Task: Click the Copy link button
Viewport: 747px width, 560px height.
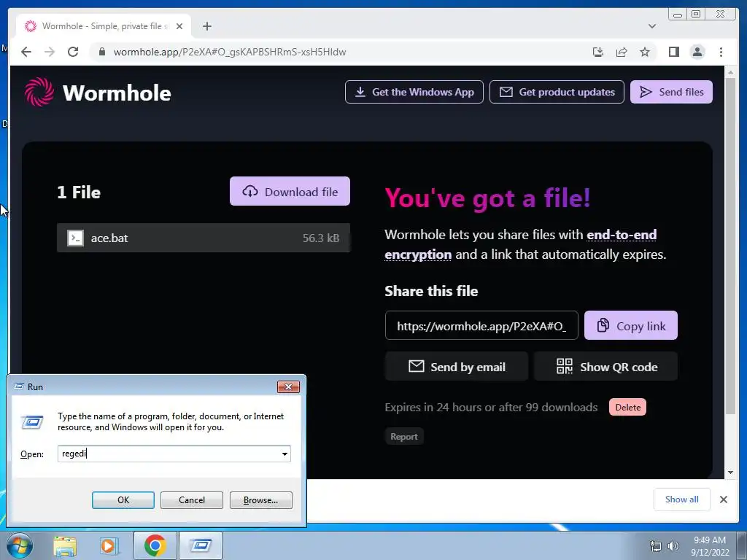Action: click(631, 326)
